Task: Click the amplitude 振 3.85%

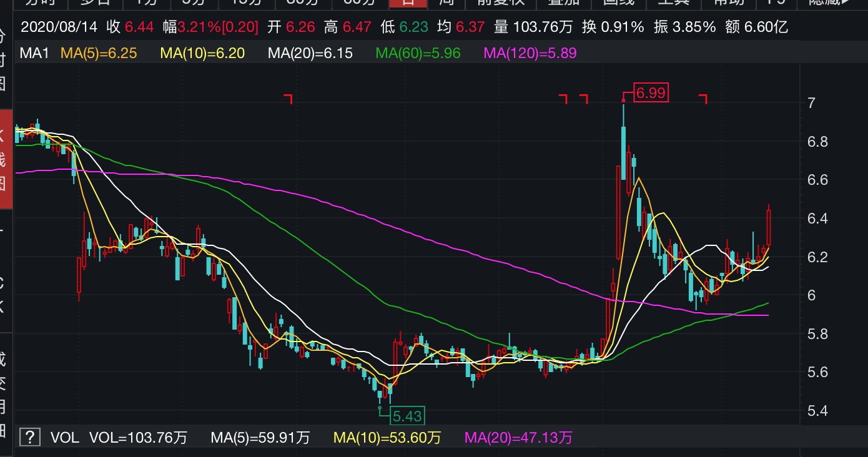Action: (685, 27)
